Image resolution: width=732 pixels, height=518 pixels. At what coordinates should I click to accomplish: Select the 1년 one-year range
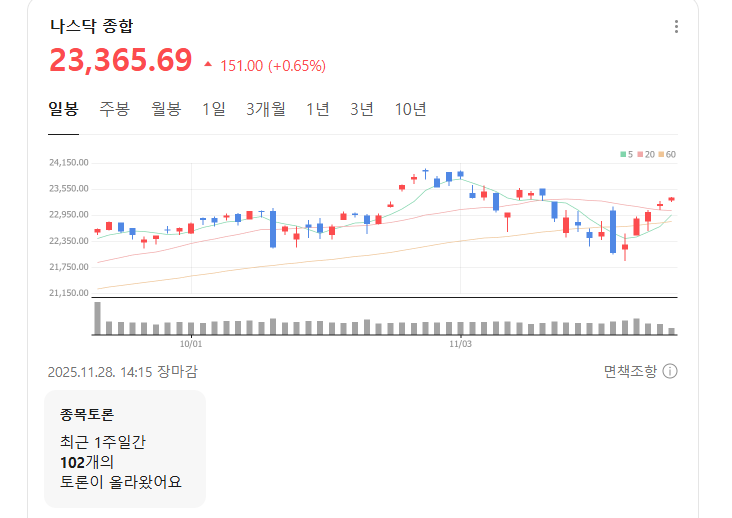pyautogui.click(x=318, y=110)
